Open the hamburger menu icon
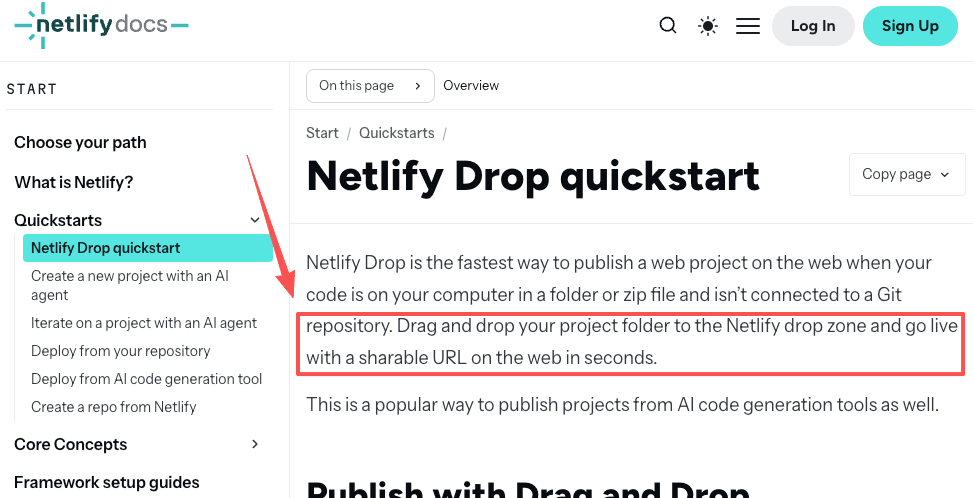 coord(748,26)
